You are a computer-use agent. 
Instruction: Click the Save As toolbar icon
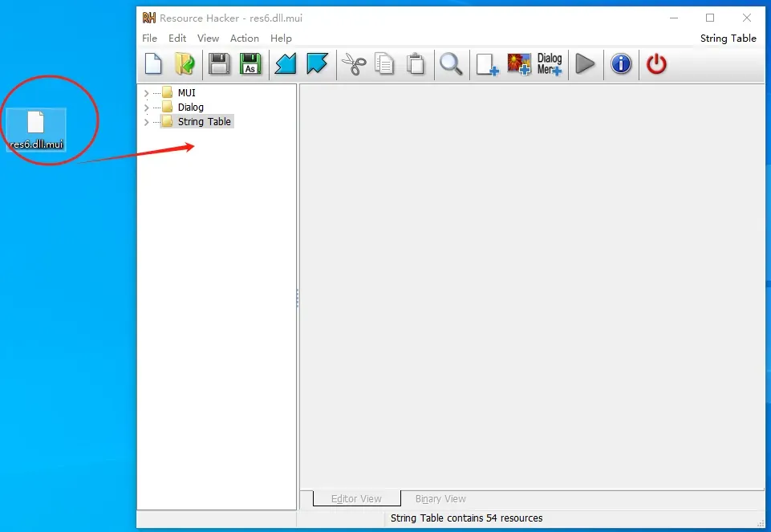[250, 64]
